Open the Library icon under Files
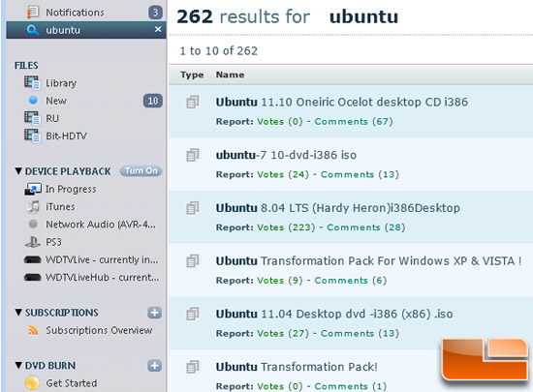Viewport: 533px width, 392px height. (x=33, y=83)
